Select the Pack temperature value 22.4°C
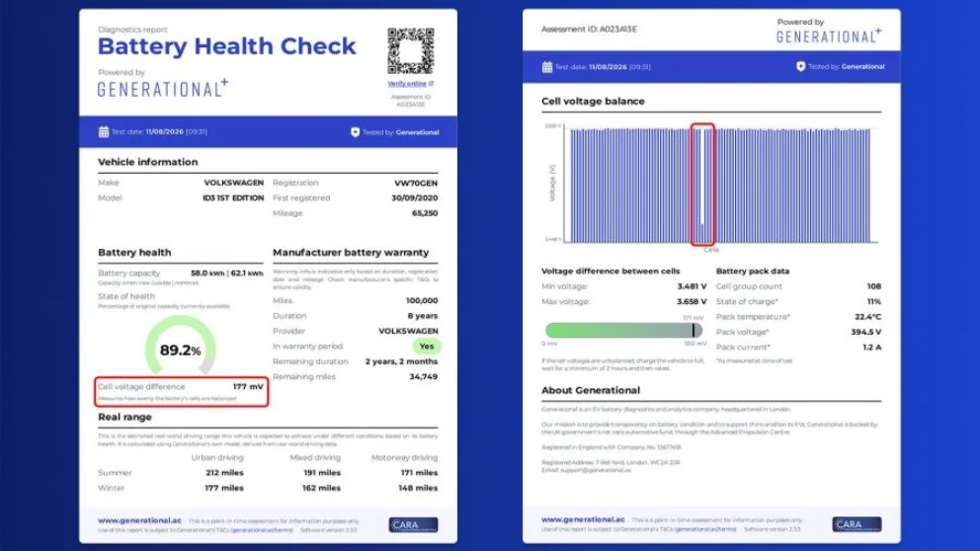This screenshot has width=980, height=551. 868,317
